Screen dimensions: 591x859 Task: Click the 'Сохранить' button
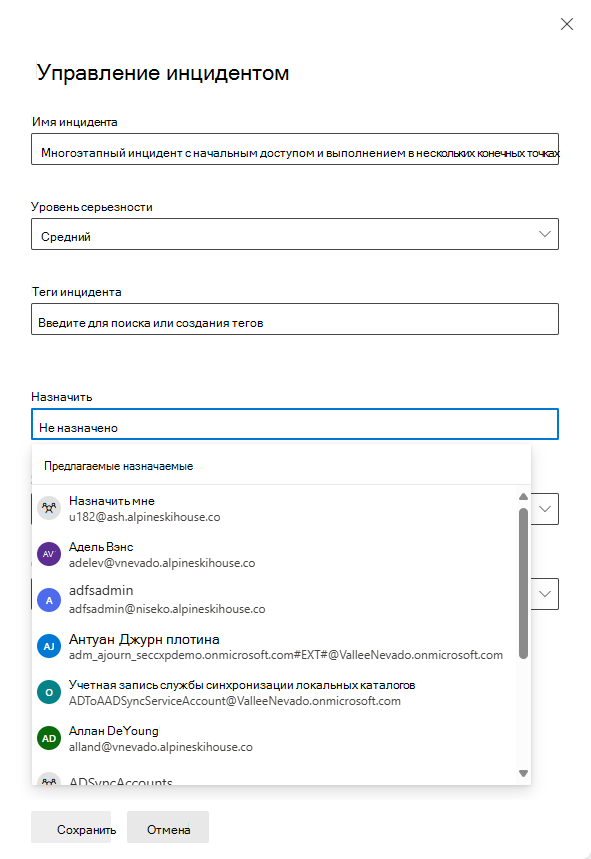[71, 827]
